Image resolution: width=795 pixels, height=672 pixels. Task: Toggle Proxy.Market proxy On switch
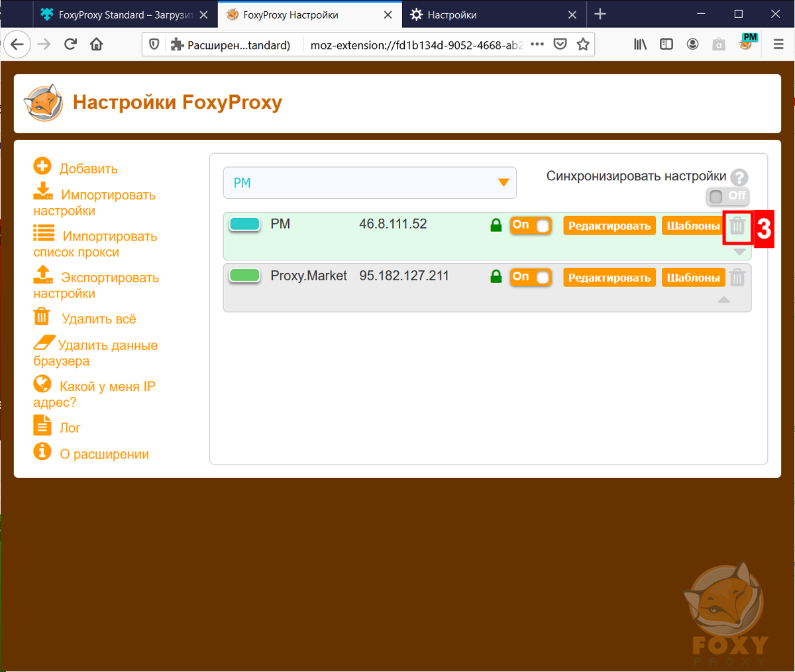(531, 277)
